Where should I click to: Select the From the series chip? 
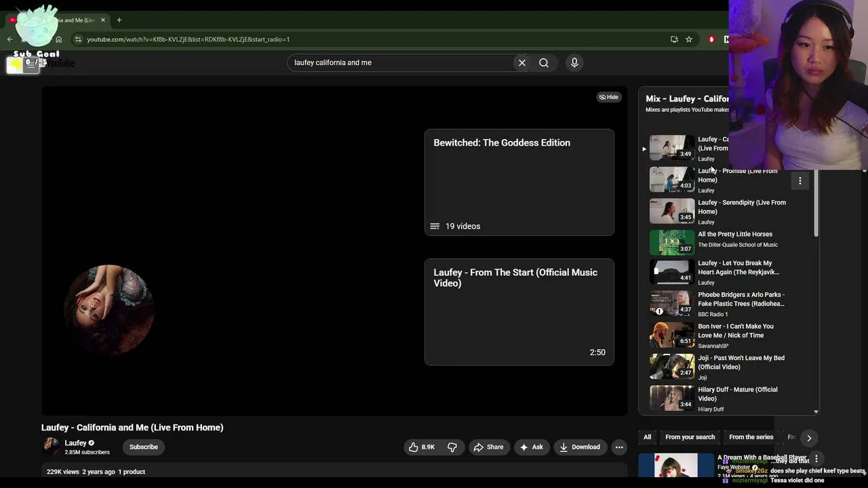(x=751, y=437)
